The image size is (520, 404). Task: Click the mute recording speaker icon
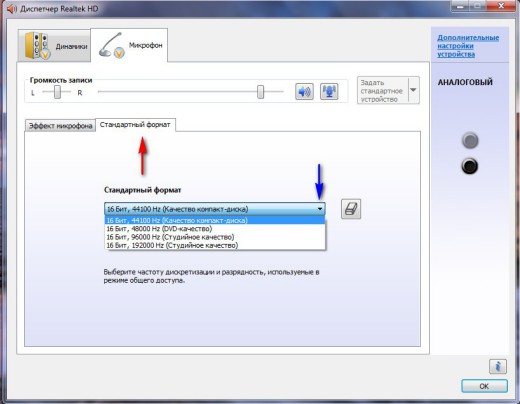coord(304,91)
